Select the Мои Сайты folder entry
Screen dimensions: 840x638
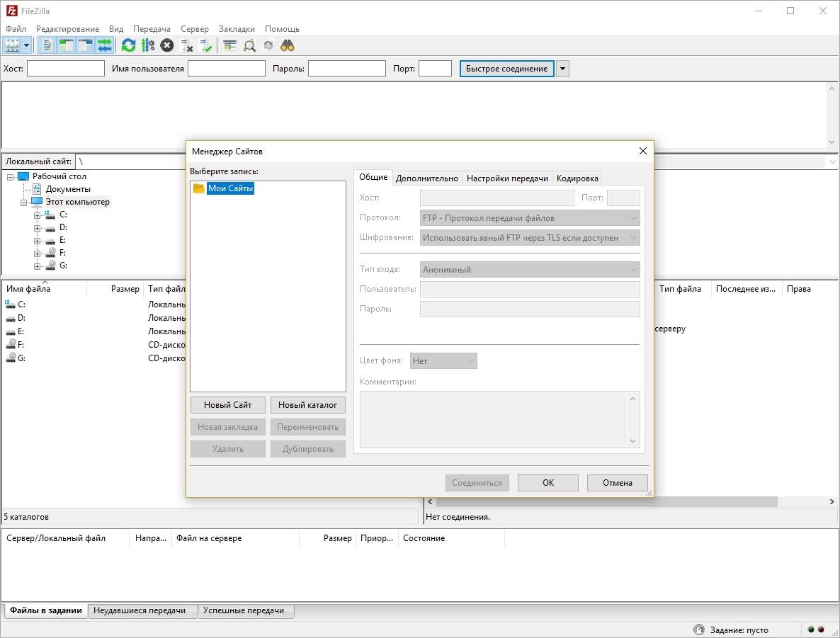(x=230, y=188)
